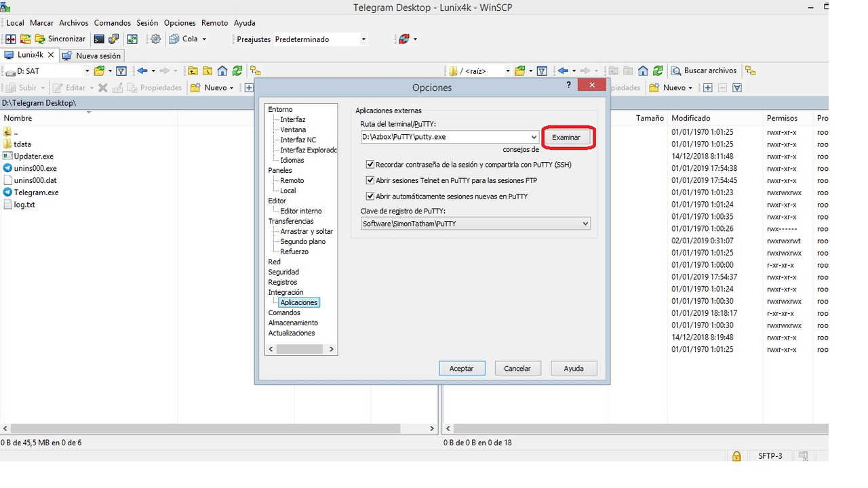Viewport: 868px width, 488px height.
Task: Click the keep remote directory updated icon
Action: [132, 39]
